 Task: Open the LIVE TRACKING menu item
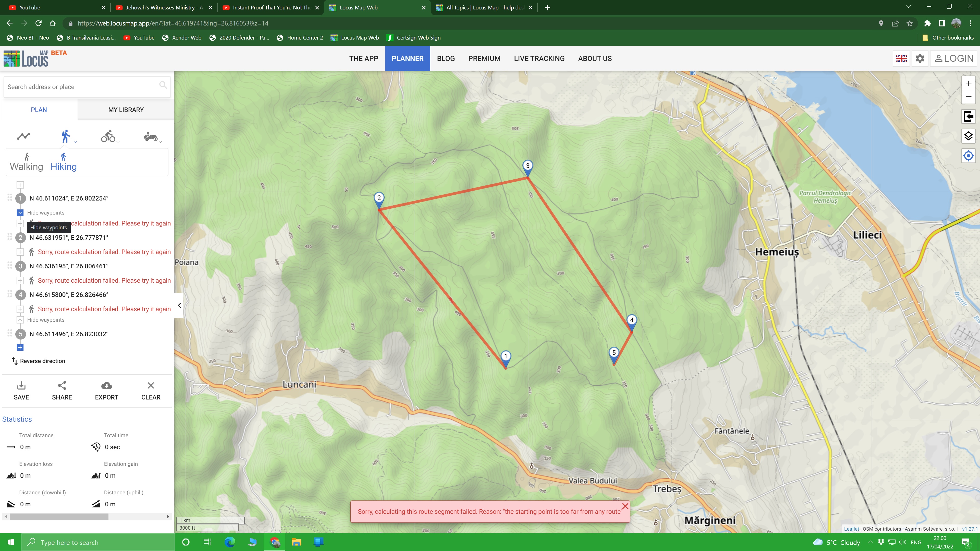point(539,59)
